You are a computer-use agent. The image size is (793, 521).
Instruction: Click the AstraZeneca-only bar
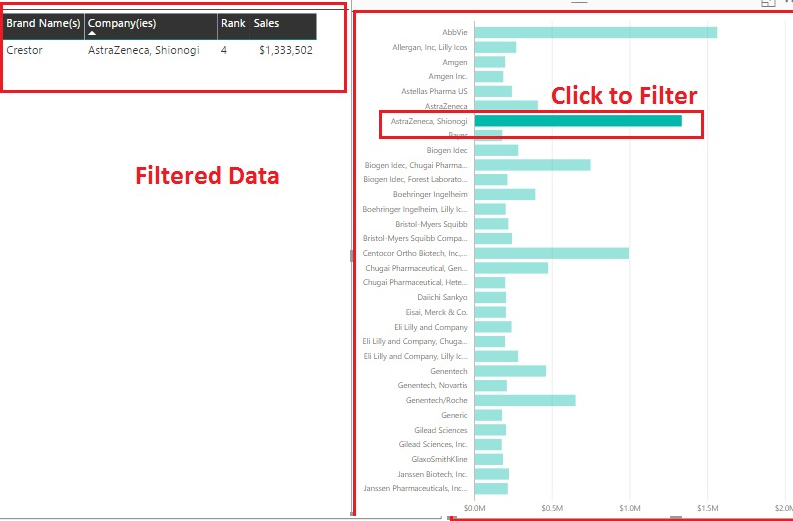pyautogui.click(x=506, y=106)
